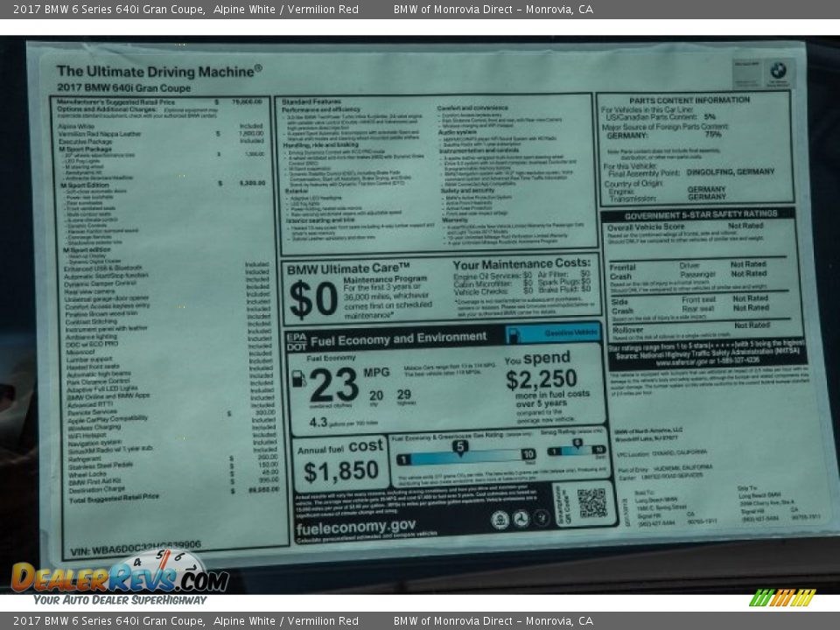Click the Government 5-Star Safety Ratings header
Viewport: 840px width, 630px height.
tap(700, 213)
